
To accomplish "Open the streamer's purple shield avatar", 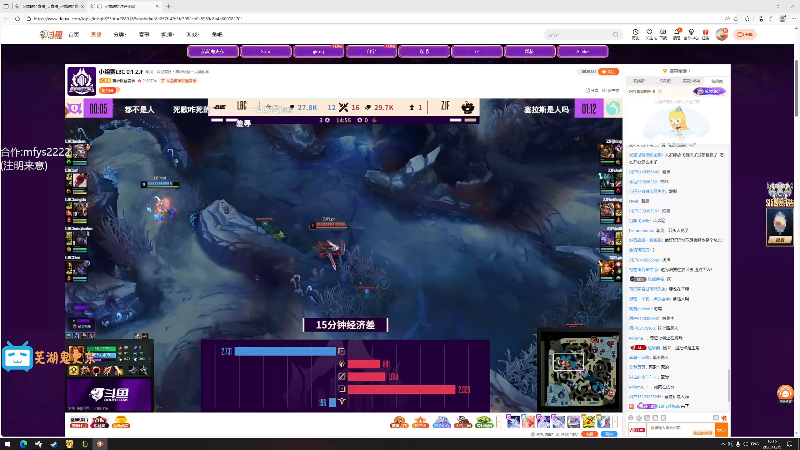I will click(x=82, y=81).
